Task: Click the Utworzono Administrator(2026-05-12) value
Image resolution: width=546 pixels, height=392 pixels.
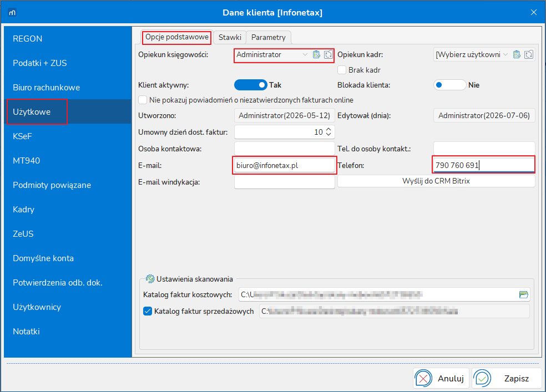Action: [x=285, y=115]
